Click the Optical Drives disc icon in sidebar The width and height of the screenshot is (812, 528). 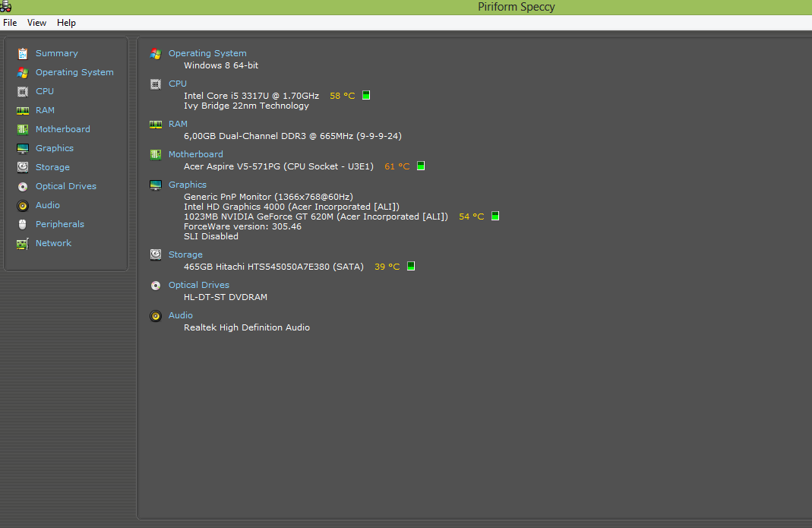point(23,186)
